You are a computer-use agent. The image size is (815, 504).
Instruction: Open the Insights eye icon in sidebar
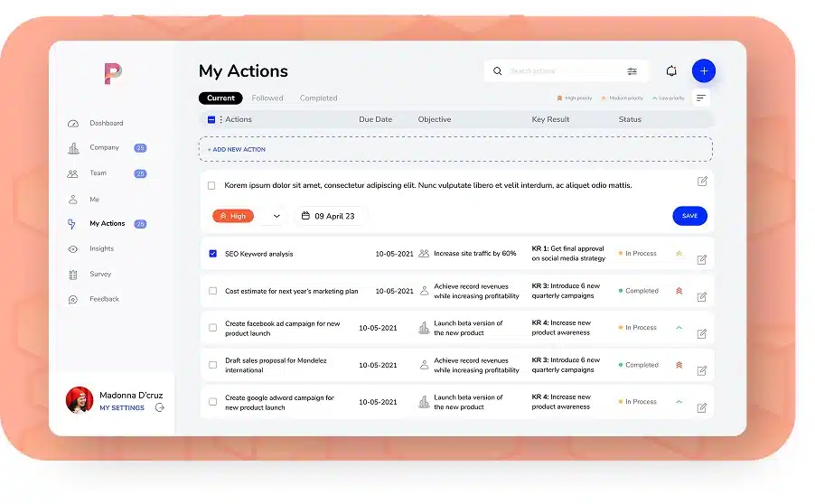coord(73,249)
